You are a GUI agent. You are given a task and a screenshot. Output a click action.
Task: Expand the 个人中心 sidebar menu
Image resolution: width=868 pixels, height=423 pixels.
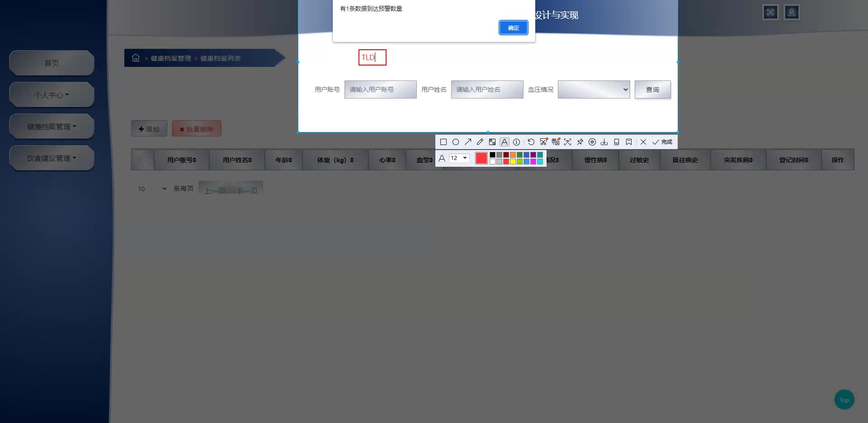tap(52, 95)
